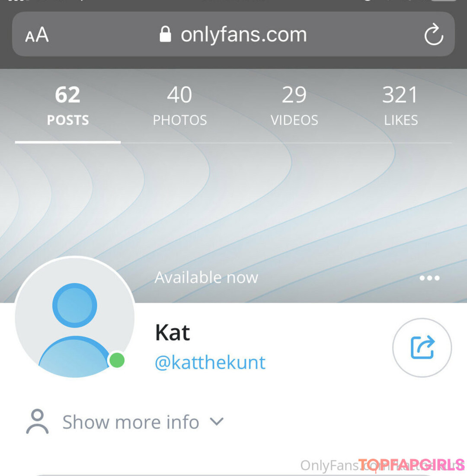The image size is (467, 476).
Task: Open the 321 Likes tab
Action: point(400,105)
